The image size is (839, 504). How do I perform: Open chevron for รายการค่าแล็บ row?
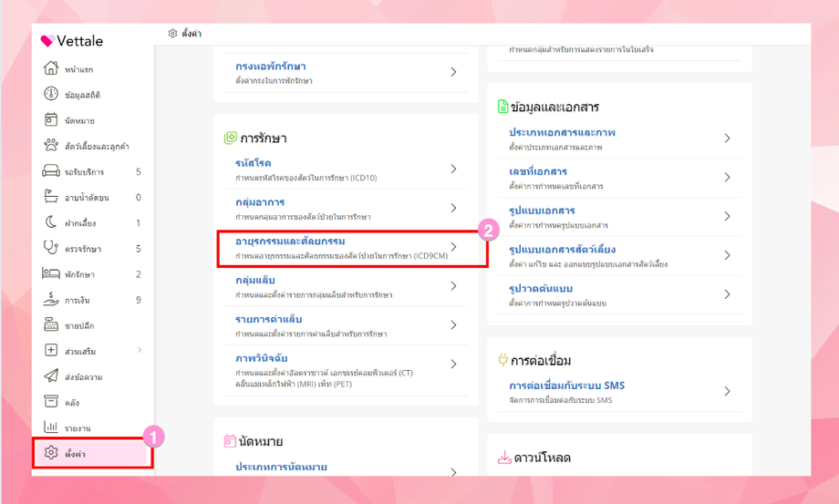point(453,325)
